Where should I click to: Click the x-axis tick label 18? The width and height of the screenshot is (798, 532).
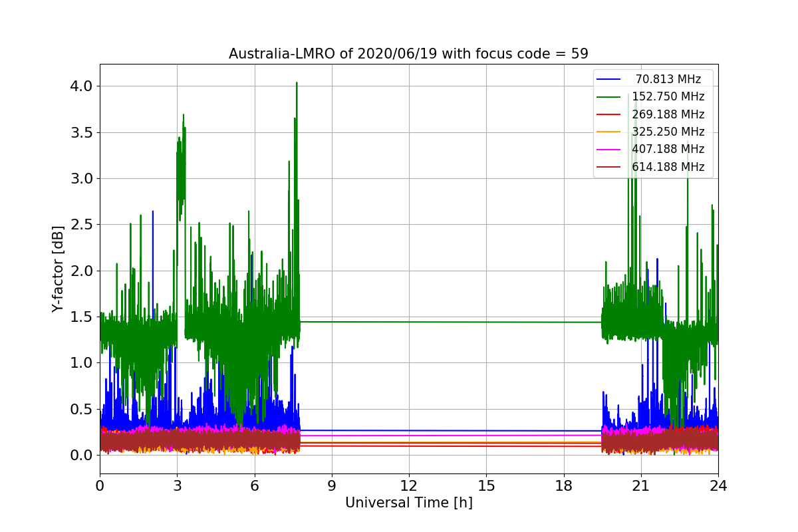point(563,485)
